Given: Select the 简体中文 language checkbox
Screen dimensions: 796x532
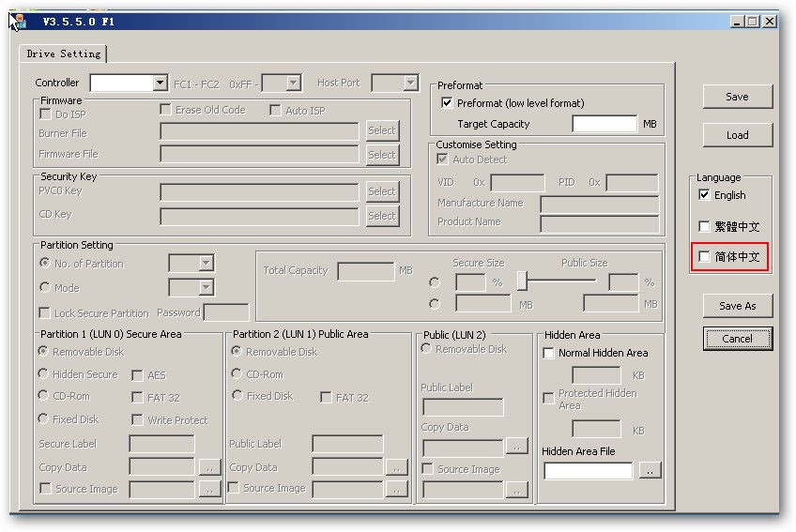Looking at the screenshot, I should coord(704,257).
